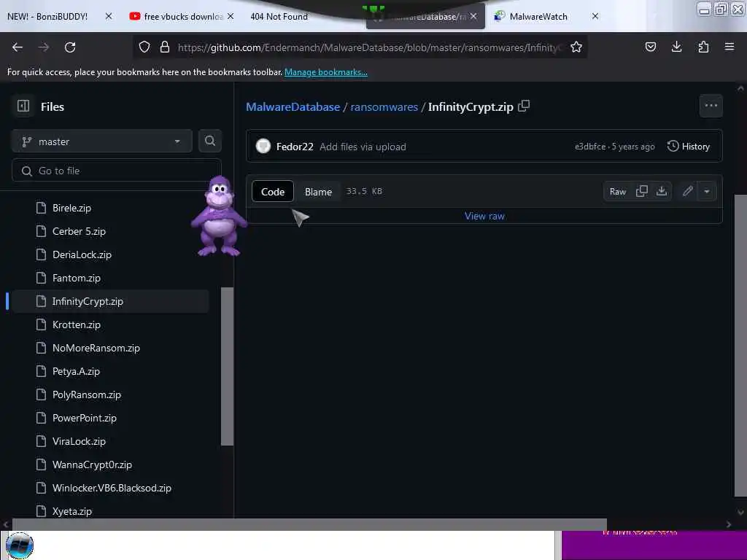Switch to the free vbucks download tab
Screen dimensions: 747x560
point(177,17)
